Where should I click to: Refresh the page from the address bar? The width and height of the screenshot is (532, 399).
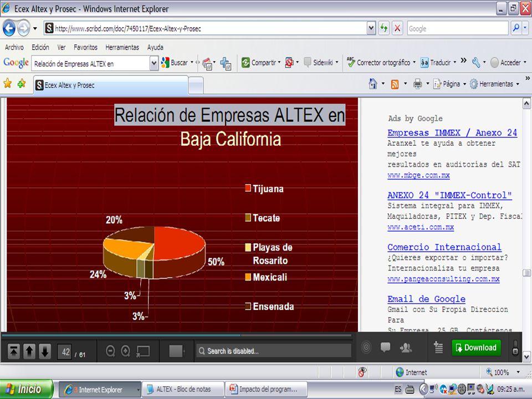[383, 28]
